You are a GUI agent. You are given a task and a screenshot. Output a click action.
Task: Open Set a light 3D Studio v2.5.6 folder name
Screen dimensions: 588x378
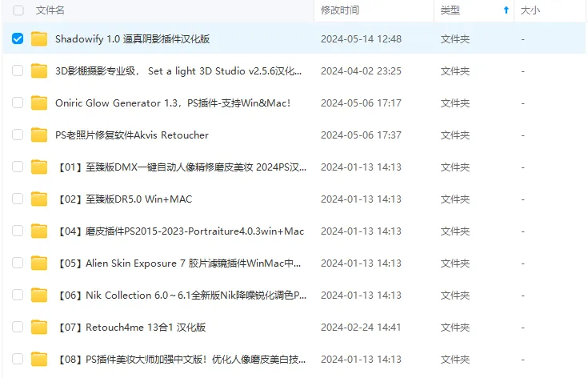[x=178, y=71]
